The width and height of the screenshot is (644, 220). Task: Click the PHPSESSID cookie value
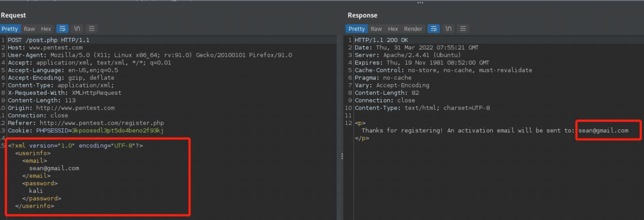pos(118,131)
